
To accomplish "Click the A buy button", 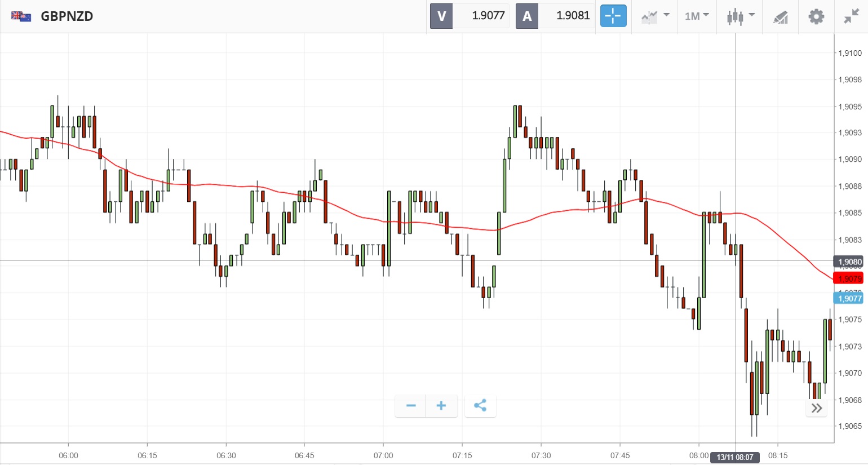I will [x=527, y=16].
